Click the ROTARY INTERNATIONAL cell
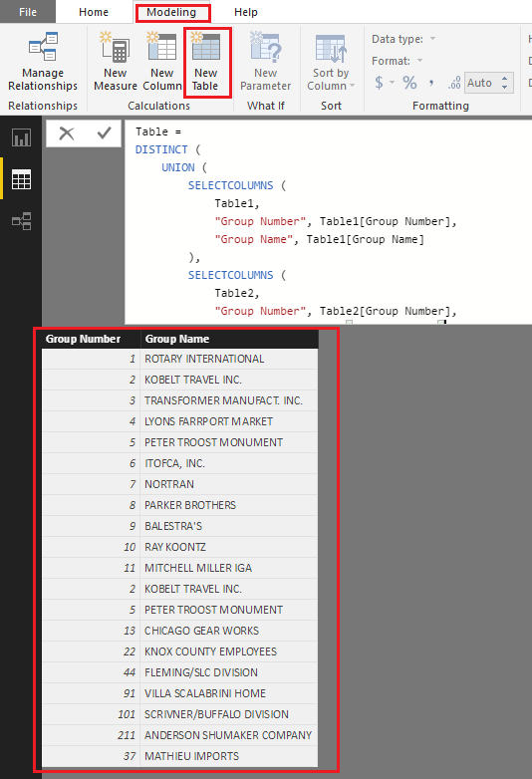532x779 pixels. click(x=229, y=359)
